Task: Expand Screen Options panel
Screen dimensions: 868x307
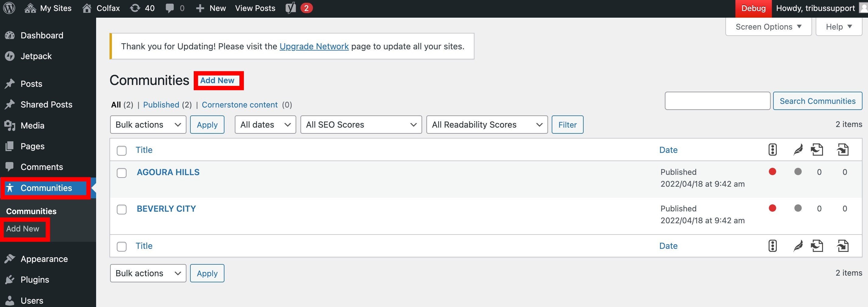Action: pos(768,27)
